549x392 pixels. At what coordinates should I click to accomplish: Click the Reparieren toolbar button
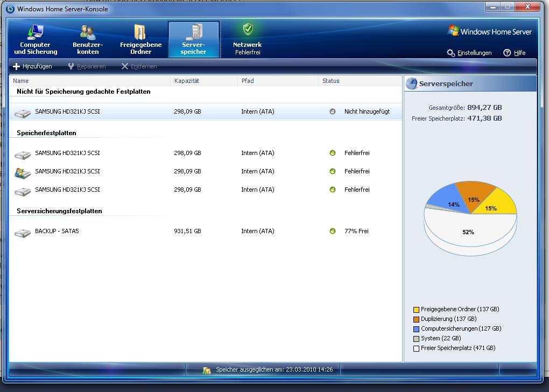coord(87,66)
